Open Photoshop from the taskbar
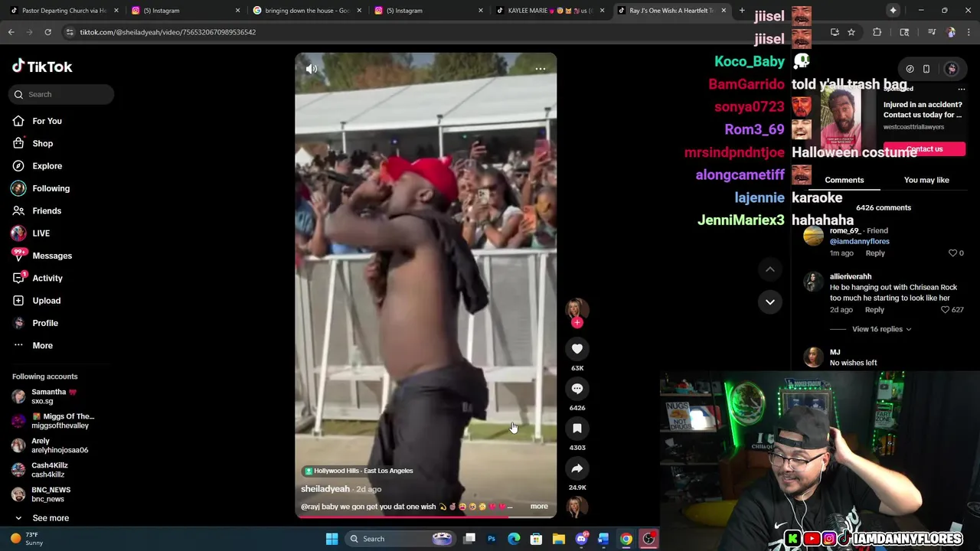 pos(492,539)
